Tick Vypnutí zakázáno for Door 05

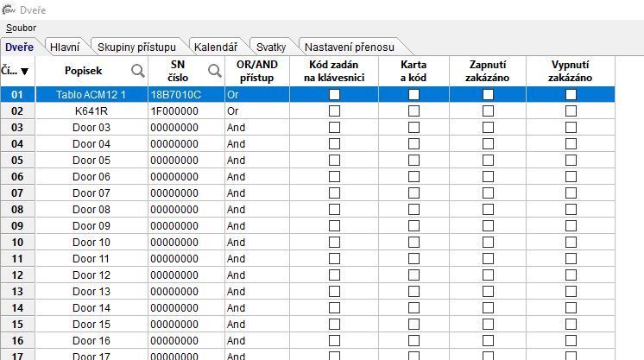click(x=571, y=160)
